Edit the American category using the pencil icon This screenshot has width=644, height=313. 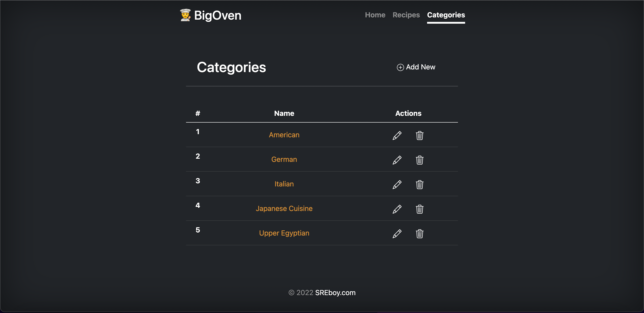[x=397, y=136]
